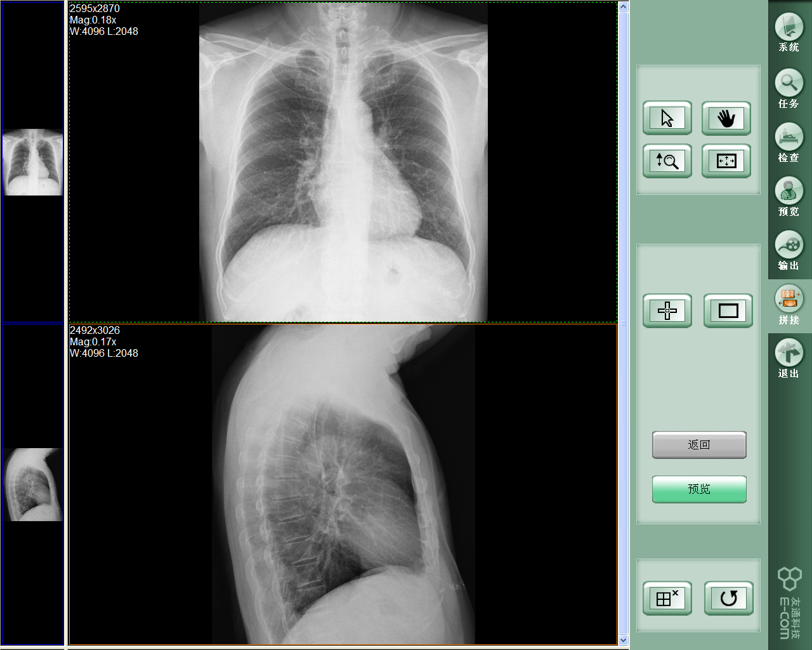Open the 检查 (Exam) sidebar item

coord(789,142)
